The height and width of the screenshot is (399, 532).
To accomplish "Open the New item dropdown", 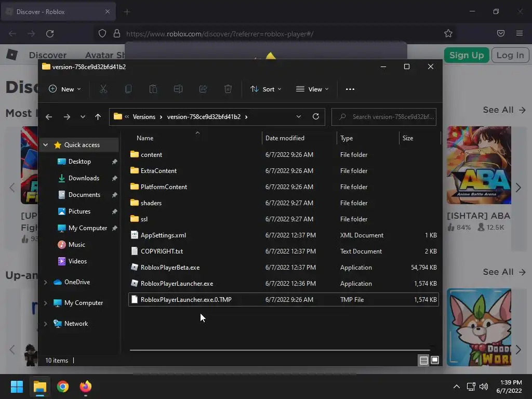I will pyautogui.click(x=65, y=89).
